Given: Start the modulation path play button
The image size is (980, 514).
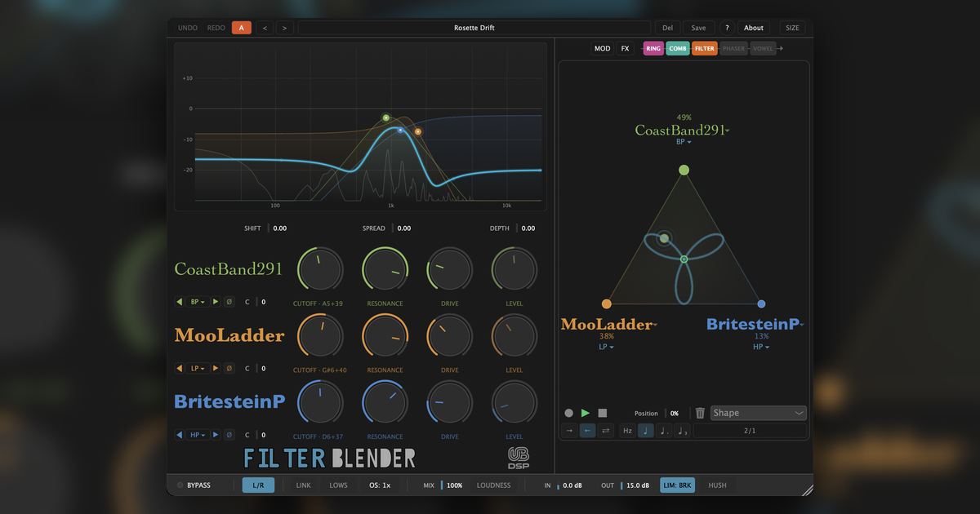Looking at the screenshot, I should [x=586, y=413].
